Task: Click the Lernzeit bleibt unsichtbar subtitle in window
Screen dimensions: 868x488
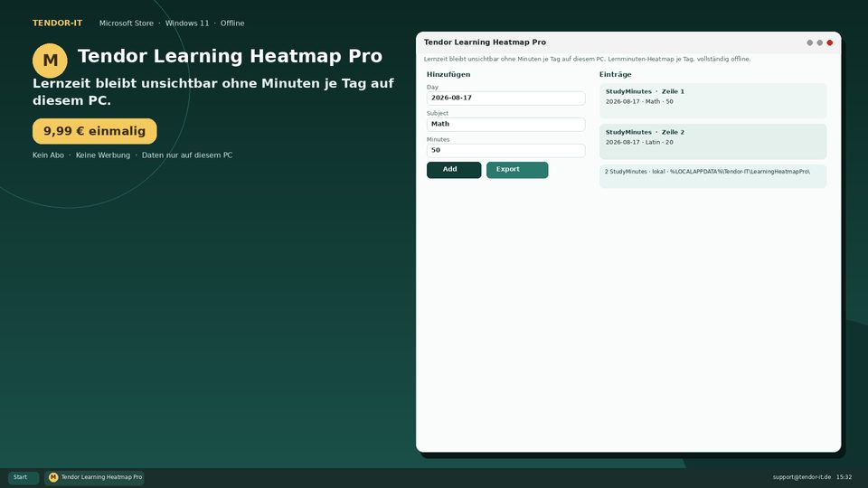Action: 588,60
